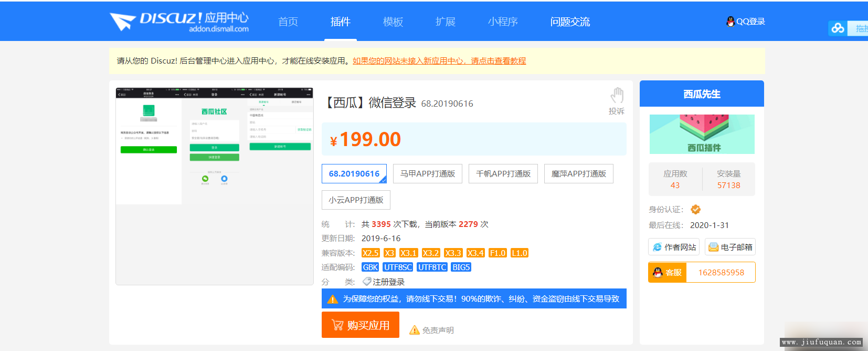Click the X2.5 compatibility tag

coord(371,253)
